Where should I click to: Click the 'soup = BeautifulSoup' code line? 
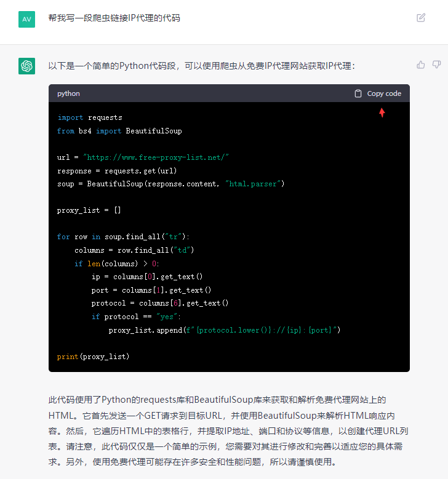click(x=170, y=184)
